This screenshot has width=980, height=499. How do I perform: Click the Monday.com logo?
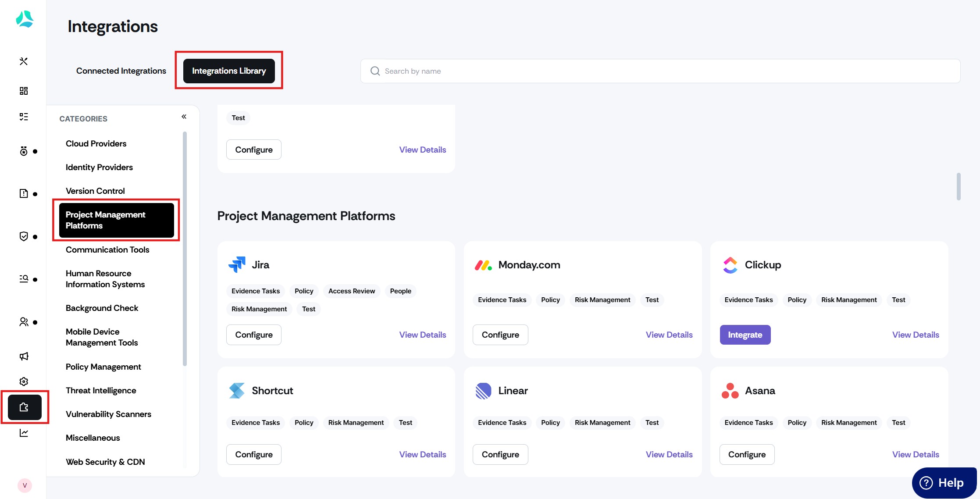click(x=483, y=265)
